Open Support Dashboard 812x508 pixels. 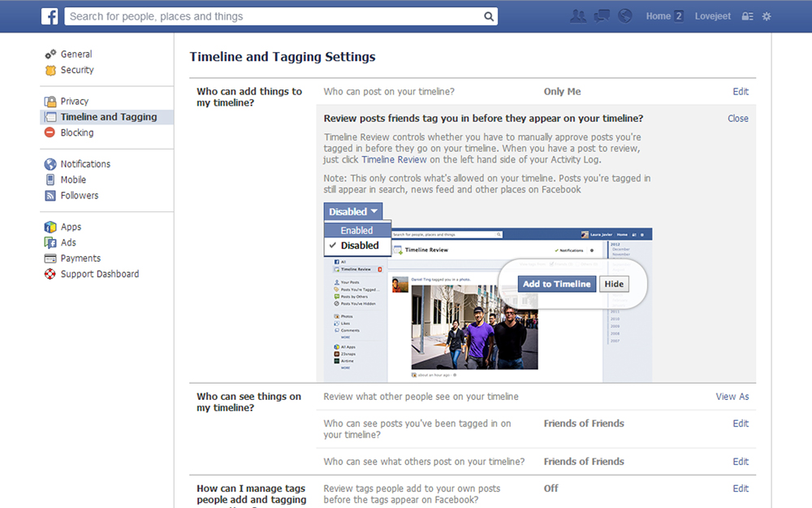(x=100, y=274)
